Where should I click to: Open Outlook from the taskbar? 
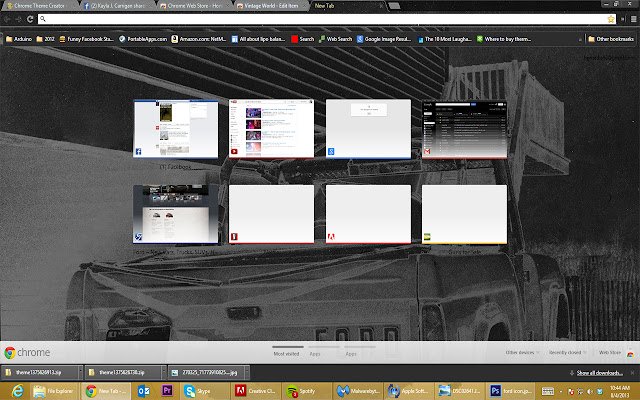143,391
